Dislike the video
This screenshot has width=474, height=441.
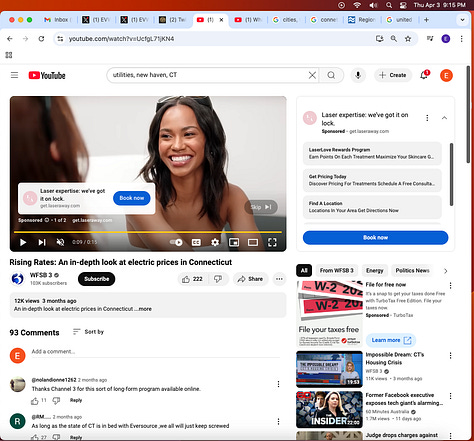point(218,279)
